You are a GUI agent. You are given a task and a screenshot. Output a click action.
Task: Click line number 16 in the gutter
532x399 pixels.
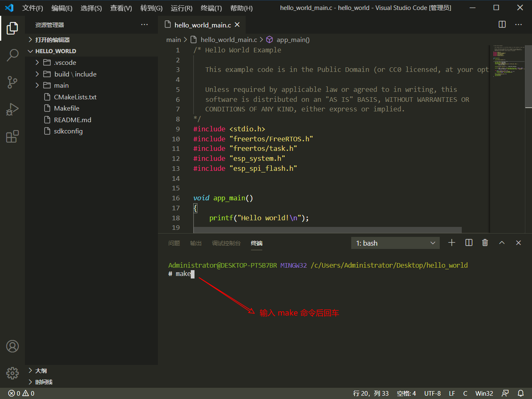click(x=176, y=198)
